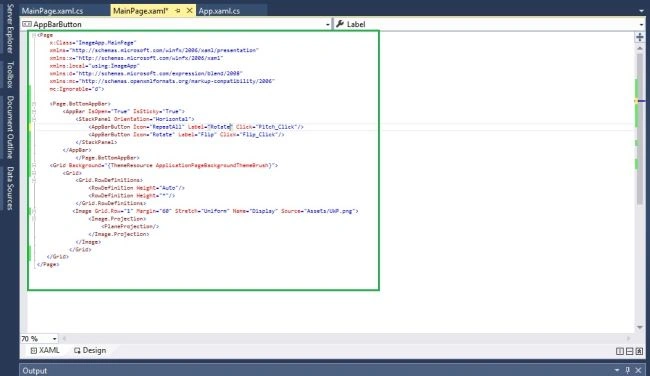
Task: Open the Output panel options dropdown
Action: tap(617, 370)
